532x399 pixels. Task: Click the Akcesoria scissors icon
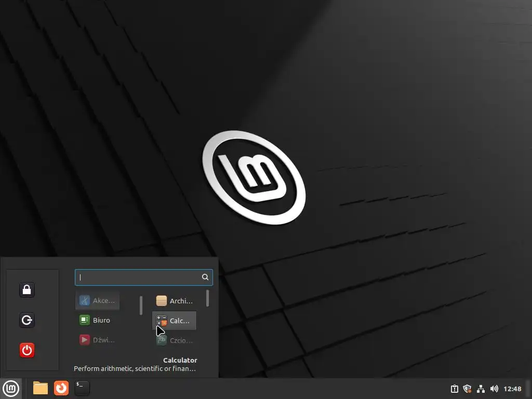click(x=85, y=300)
